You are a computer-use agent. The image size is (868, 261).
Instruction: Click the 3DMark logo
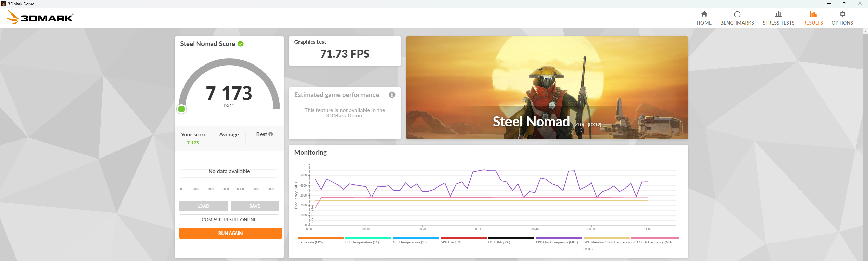[x=40, y=17]
